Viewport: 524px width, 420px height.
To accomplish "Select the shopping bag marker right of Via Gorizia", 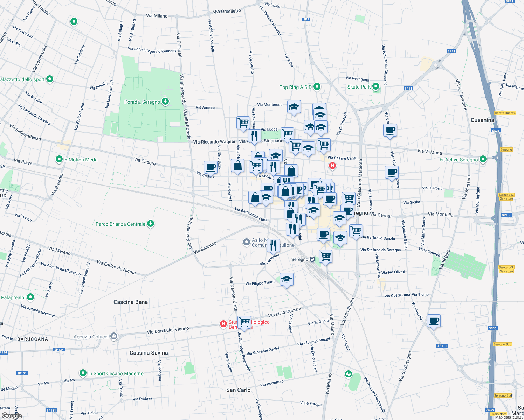I will (x=255, y=198).
